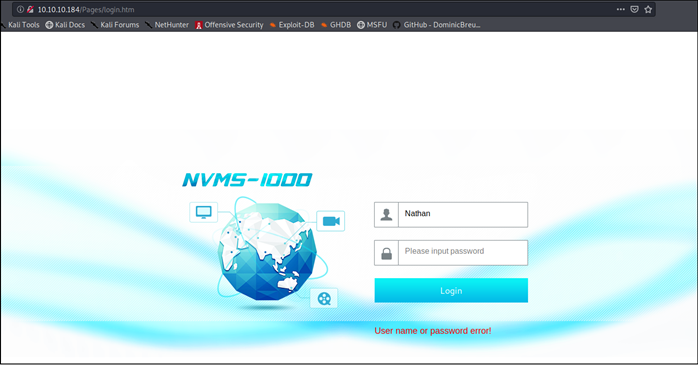
Task: Click the Login button
Action: tap(451, 291)
